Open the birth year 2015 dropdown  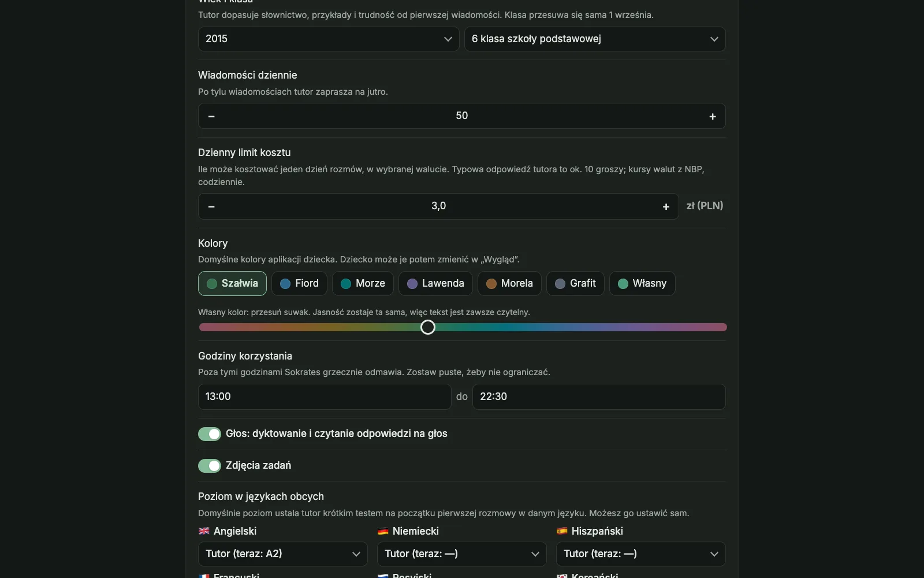(x=329, y=39)
